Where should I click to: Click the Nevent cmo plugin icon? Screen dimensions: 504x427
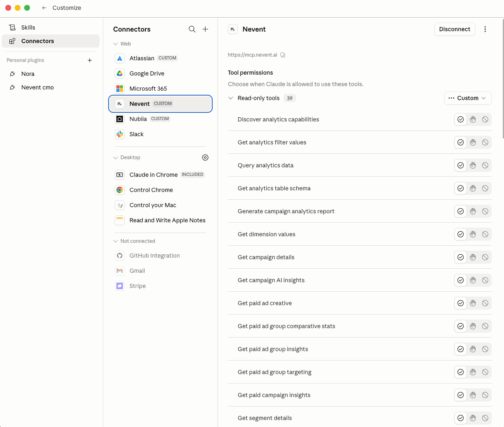coord(12,87)
